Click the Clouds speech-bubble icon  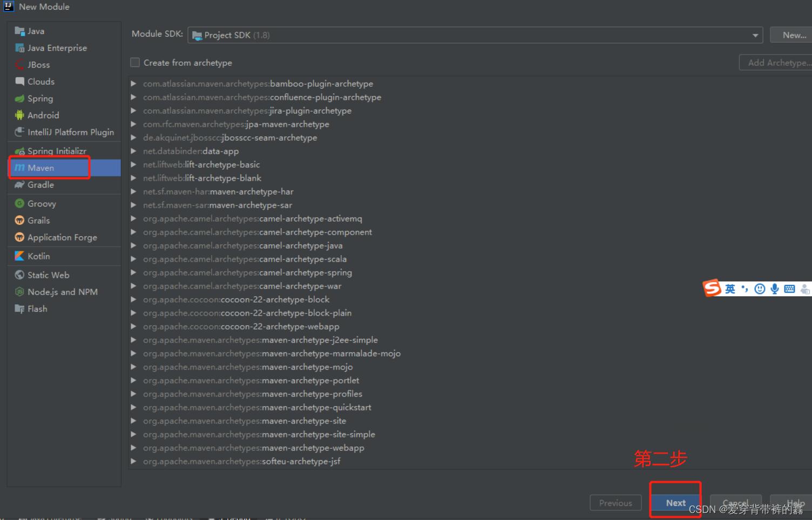point(19,81)
